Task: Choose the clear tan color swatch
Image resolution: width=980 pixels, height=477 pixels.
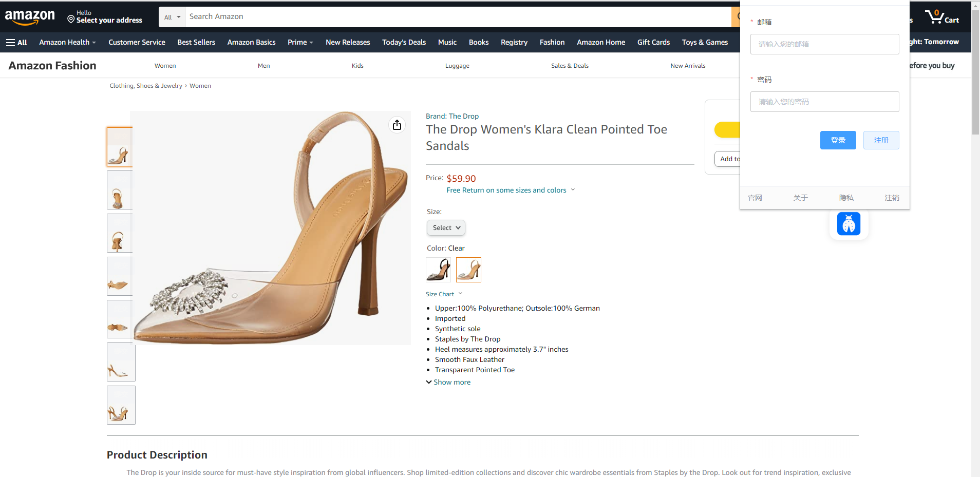Action: click(x=468, y=270)
